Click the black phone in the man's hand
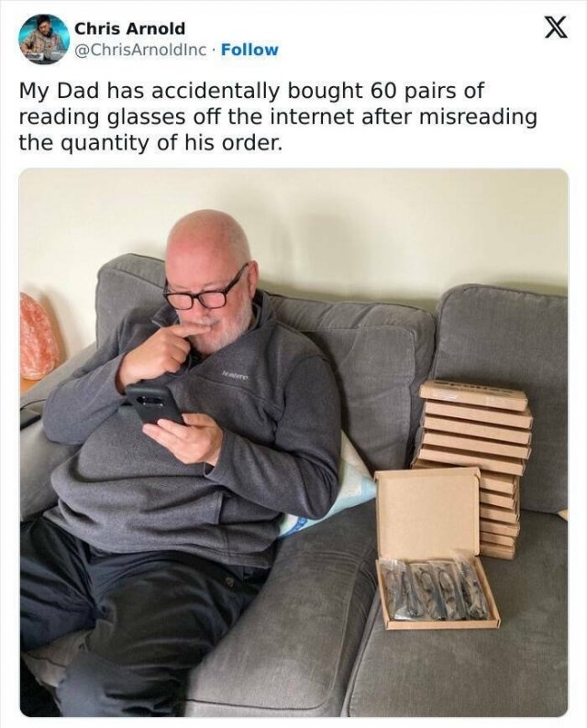Image resolution: width=587 pixels, height=728 pixels. pyautogui.click(x=154, y=404)
